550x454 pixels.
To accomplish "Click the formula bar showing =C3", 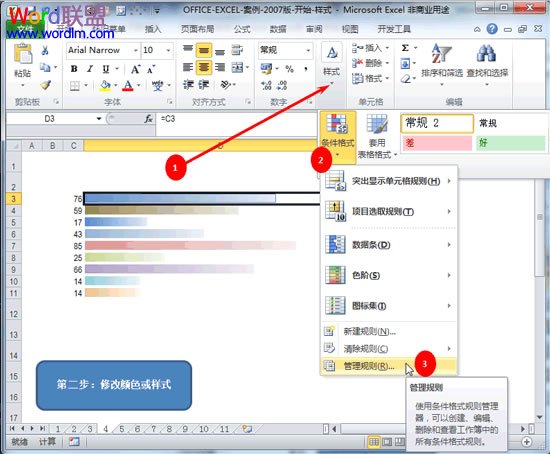I will pyautogui.click(x=237, y=119).
